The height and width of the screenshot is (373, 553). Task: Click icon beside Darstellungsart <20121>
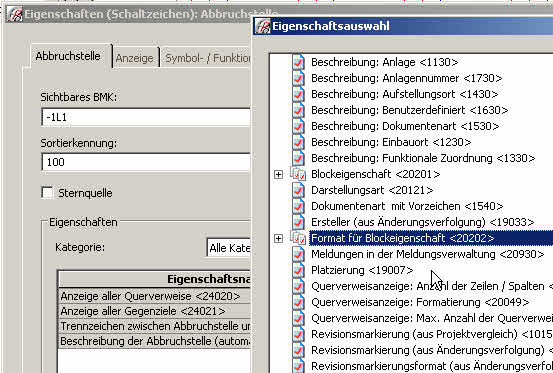(298, 190)
